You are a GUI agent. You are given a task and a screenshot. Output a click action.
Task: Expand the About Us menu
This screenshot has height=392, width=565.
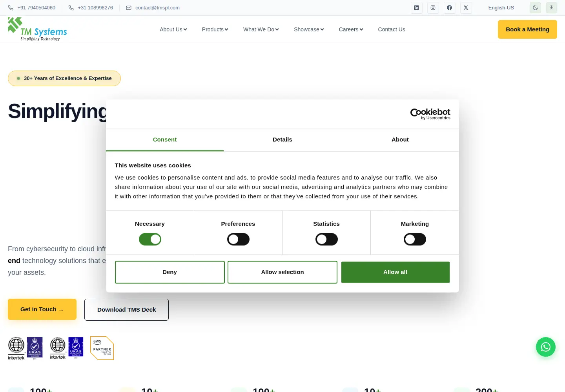coord(173,29)
